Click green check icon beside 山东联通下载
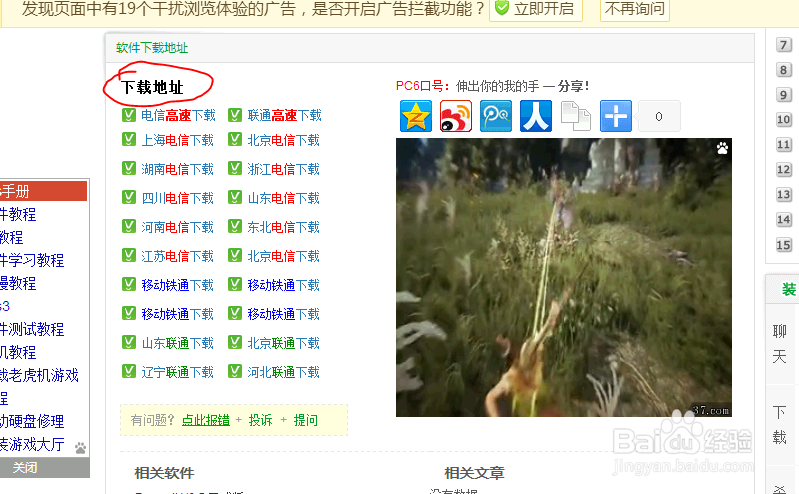 click(129, 343)
